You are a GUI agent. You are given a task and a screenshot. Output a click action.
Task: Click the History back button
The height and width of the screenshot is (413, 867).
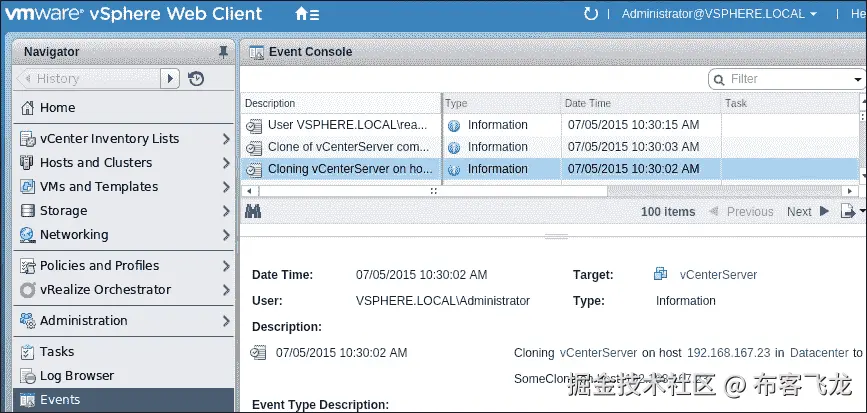coord(27,79)
